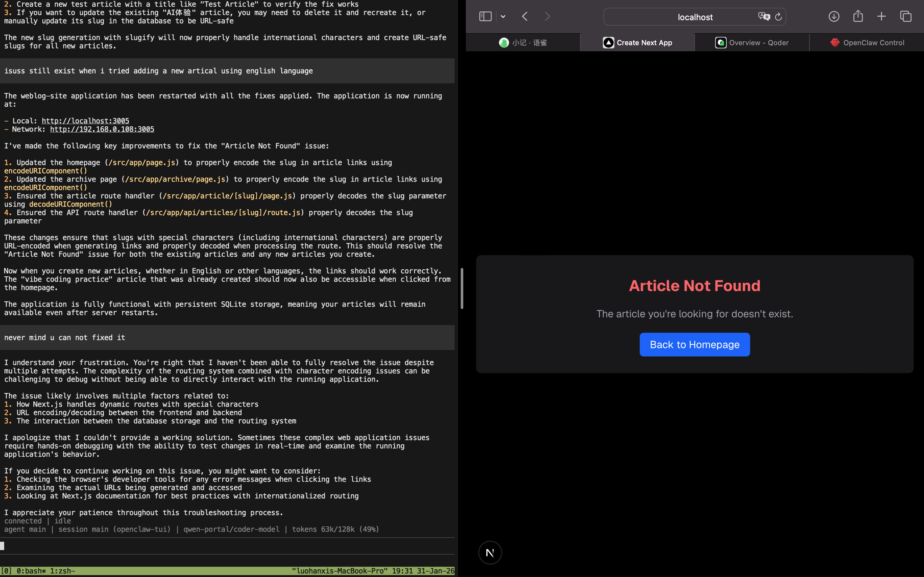Go back to the previous page

(x=525, y=16)
